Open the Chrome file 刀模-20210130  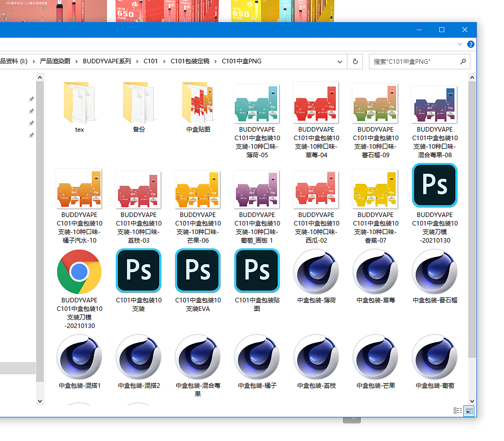point(79,272)
